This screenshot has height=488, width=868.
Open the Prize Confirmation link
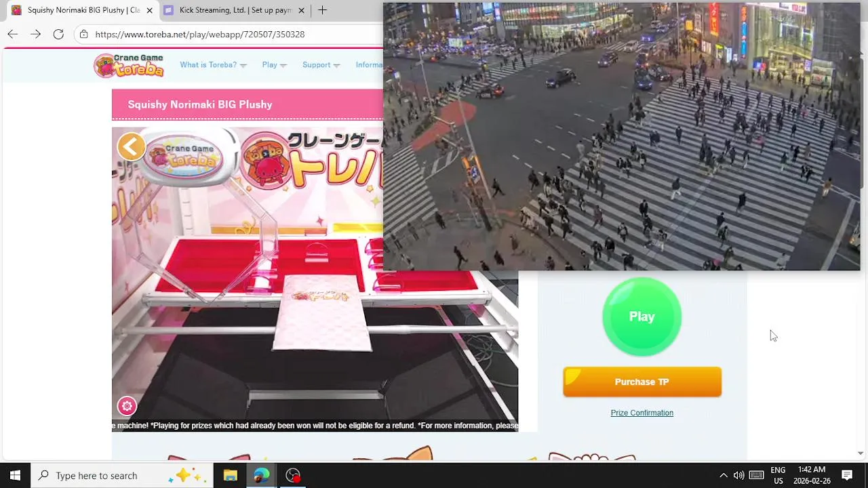click(x=642, y=413)
